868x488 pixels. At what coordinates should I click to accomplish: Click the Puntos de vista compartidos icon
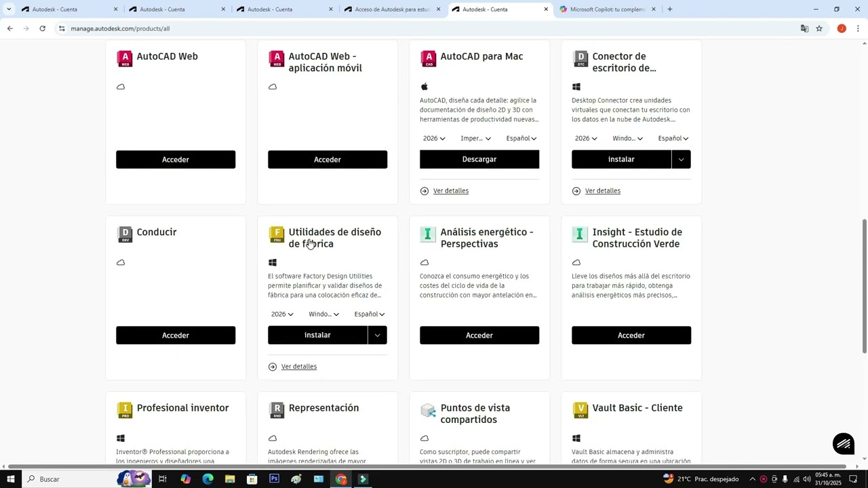click(x=429, y=410)
